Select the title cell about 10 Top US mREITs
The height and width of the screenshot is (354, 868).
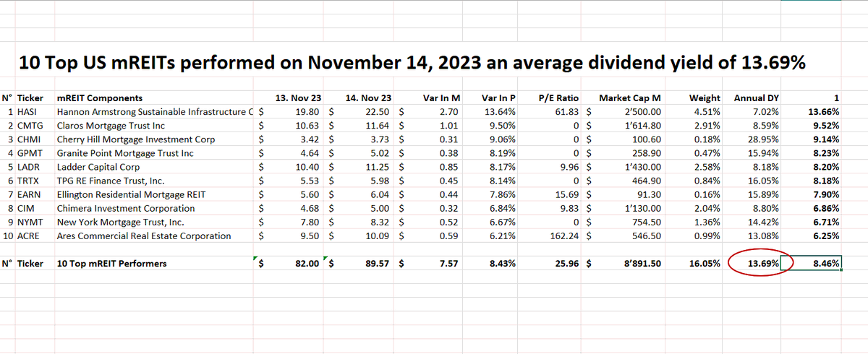point(412,63)
